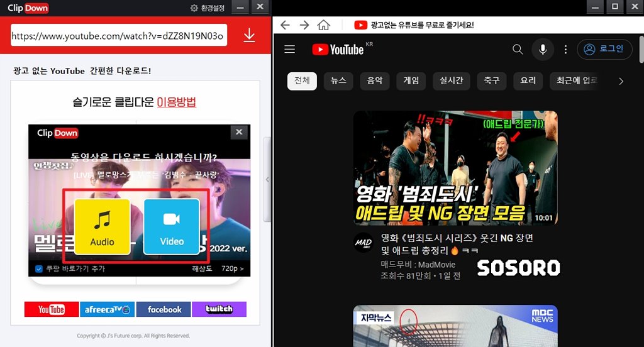Select the 전체 category chip

(x=302, y=81)
